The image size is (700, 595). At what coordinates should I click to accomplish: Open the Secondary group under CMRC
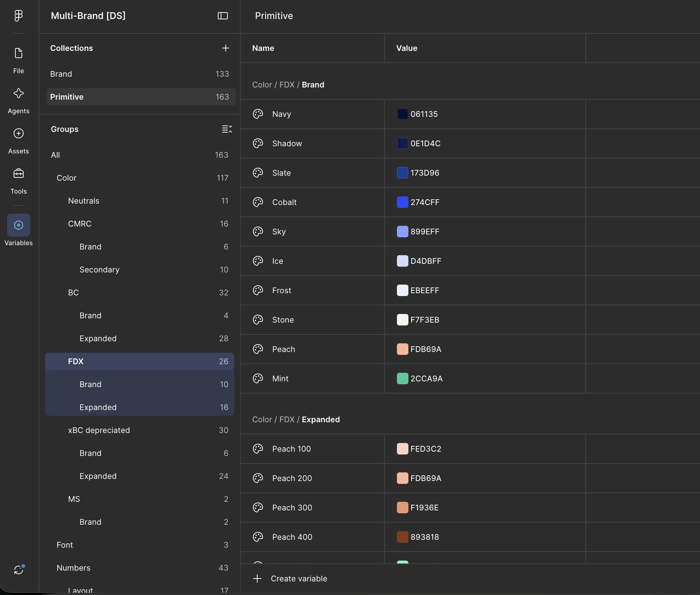pos(140,270)
